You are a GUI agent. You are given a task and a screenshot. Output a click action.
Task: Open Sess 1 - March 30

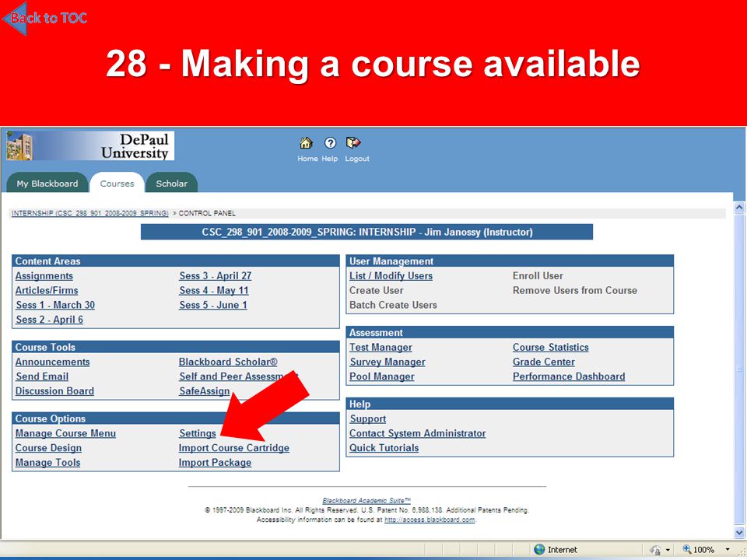pyautogui.click(x=55, y=305)
